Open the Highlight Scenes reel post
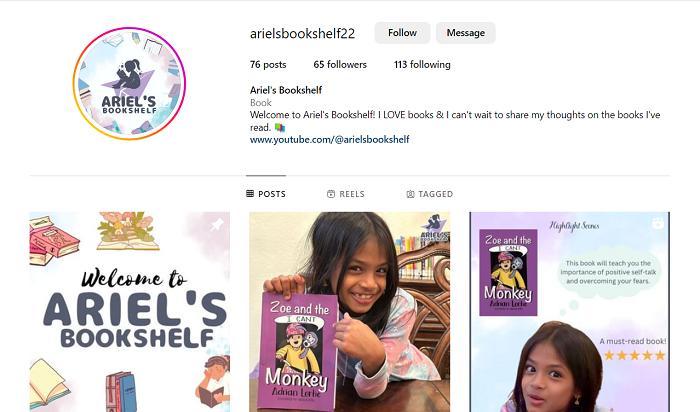 570,312
